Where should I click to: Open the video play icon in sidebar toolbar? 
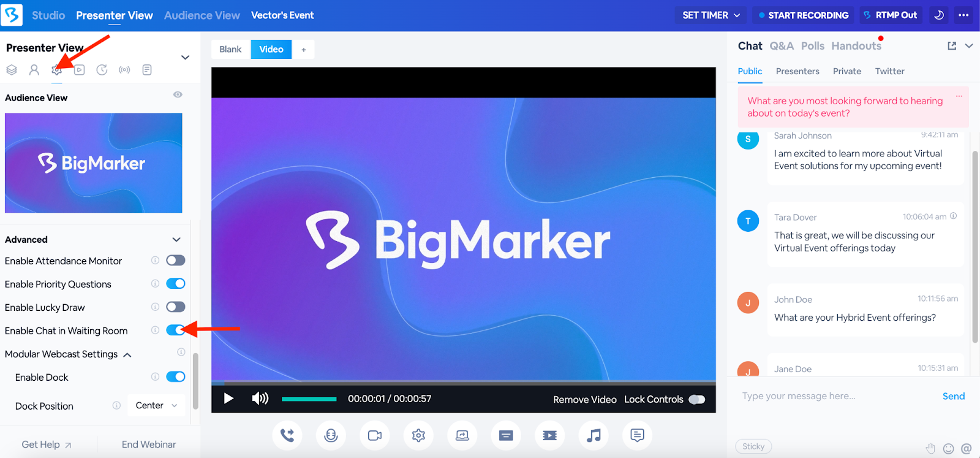point(80,70)
